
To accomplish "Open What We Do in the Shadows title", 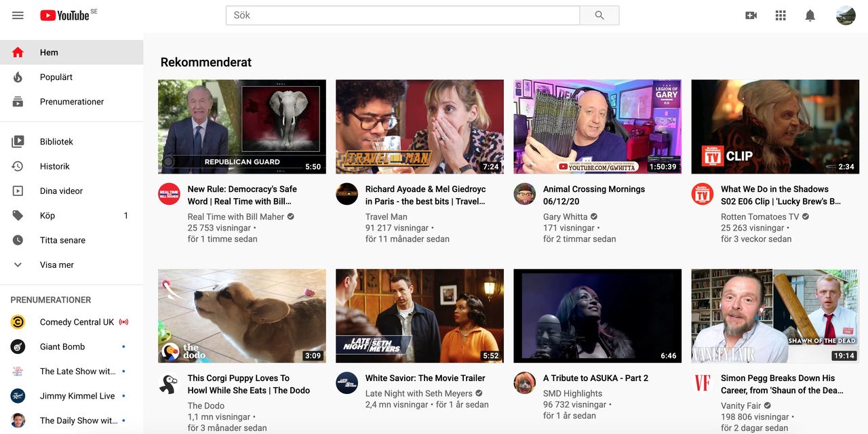I will tap(781, 195).
